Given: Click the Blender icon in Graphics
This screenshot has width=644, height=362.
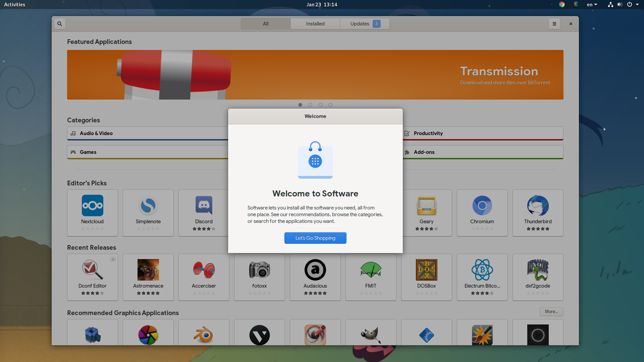Looking at the screenshot, I should [x=204, y=335].
